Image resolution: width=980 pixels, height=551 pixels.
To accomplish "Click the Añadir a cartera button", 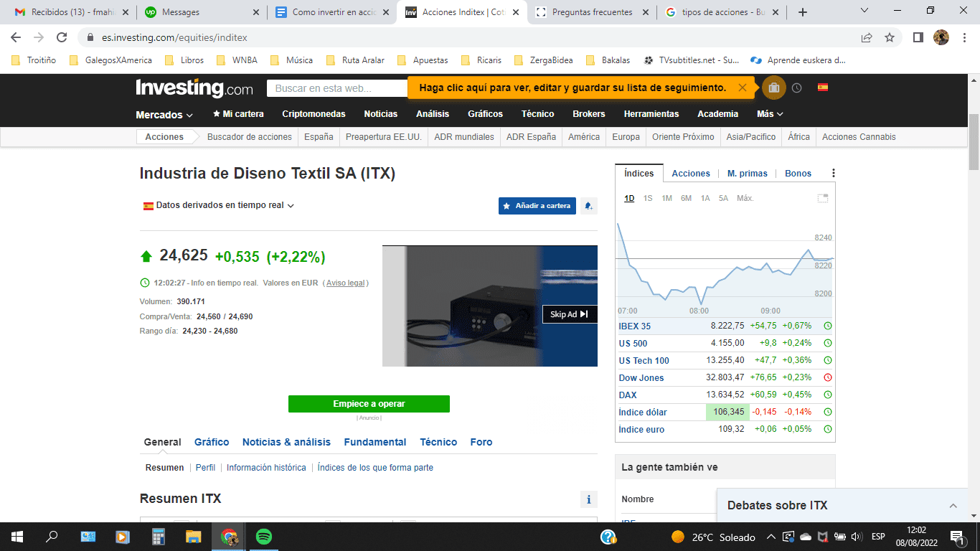I will [x=537, y=206].
